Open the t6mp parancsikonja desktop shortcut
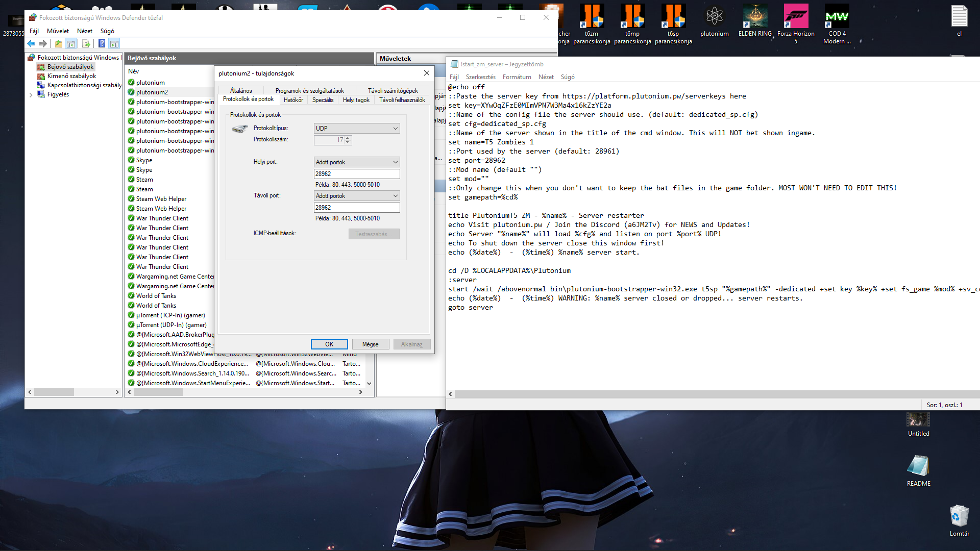980x551 pixels. click(x=632, y=24)
